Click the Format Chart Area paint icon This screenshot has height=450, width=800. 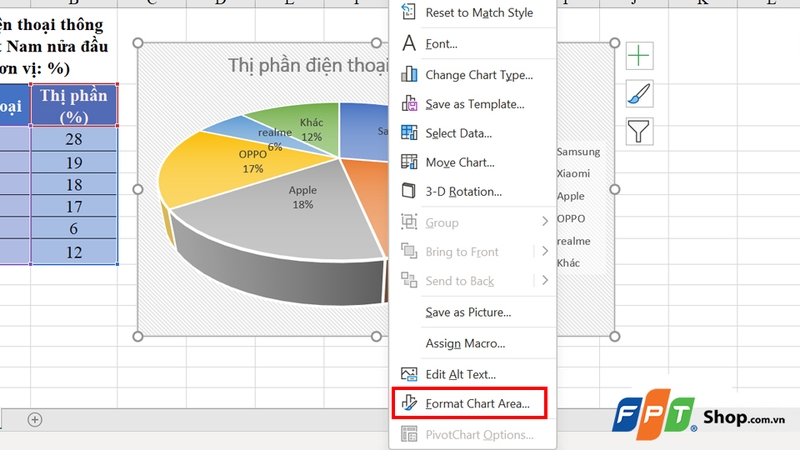pos(409,403)
